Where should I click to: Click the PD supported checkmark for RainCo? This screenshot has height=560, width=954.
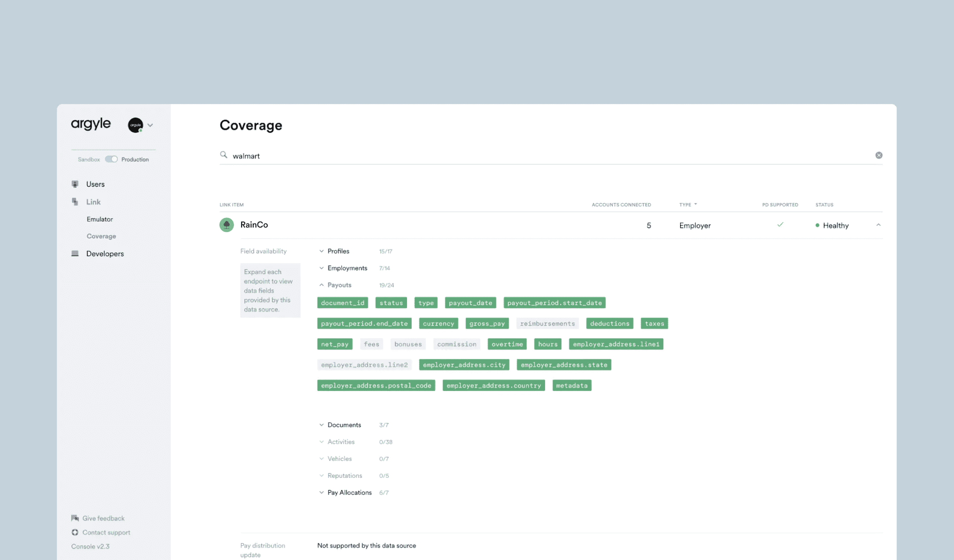coord(780,225)
